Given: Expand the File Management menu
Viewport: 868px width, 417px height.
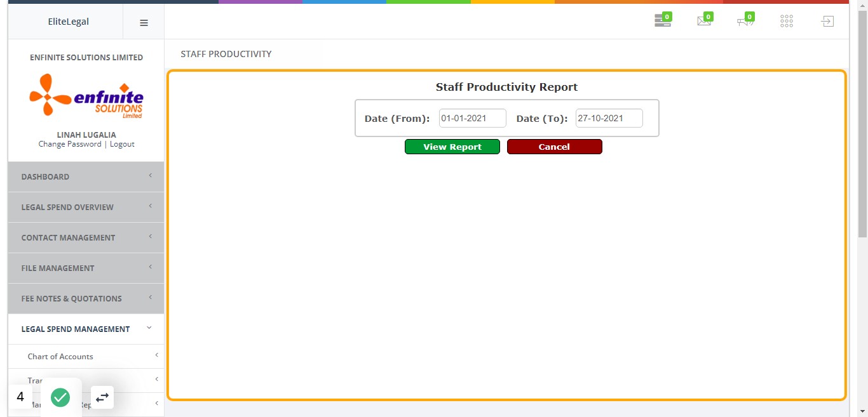Looking at the screenshot, I should pyautogui.click(x=86, y=268).
